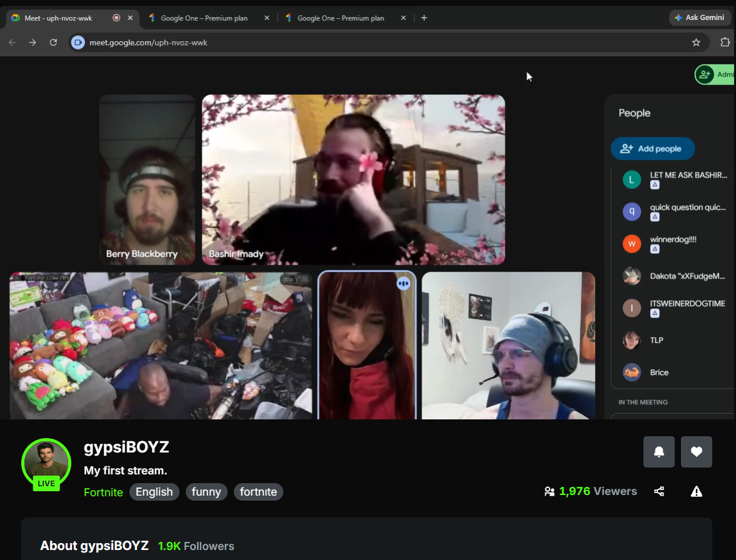Click Dakota's profile picture avatar
Screen dimensions: 736x560
[x=632, y=276]
